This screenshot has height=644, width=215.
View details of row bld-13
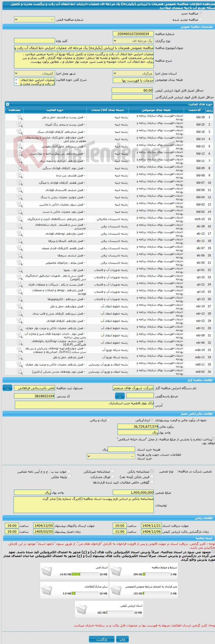coord(19,146)
